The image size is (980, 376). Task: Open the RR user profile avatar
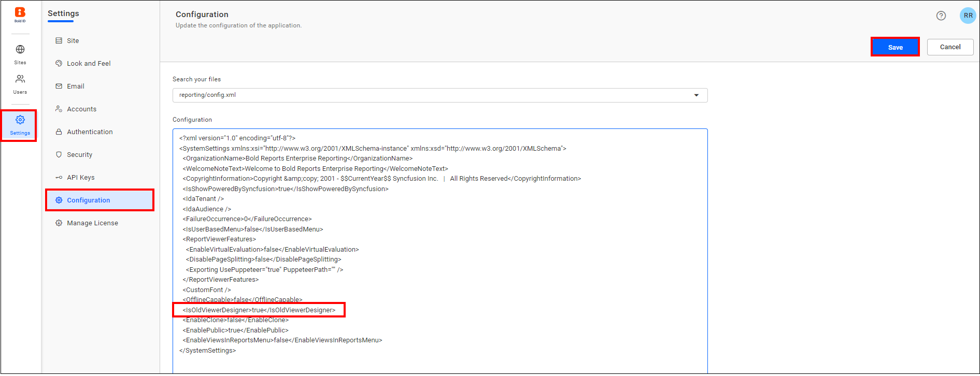pos(968,16)
